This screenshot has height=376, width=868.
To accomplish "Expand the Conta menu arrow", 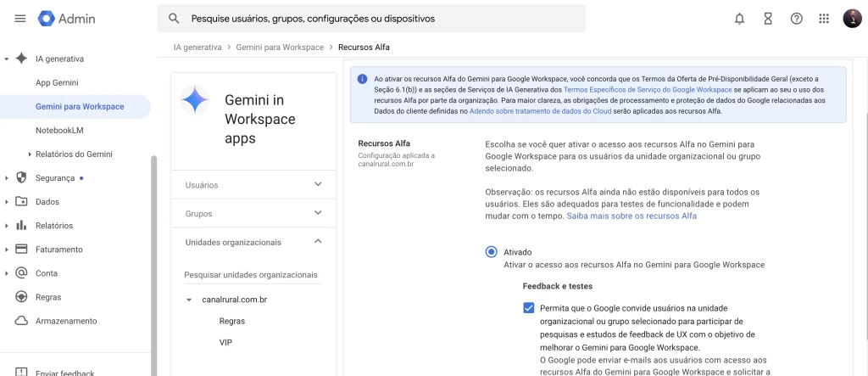I will point(6,273).
